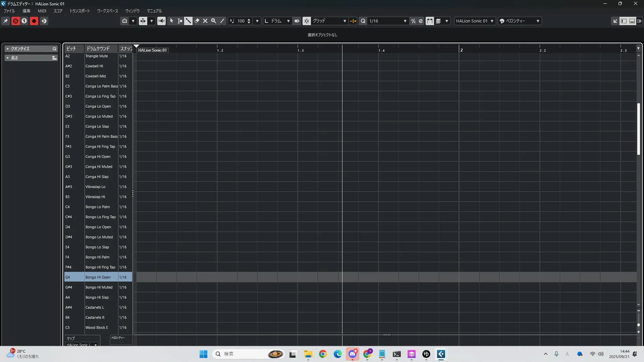
Task: Select the Mute tool
Action: [205, 21]
